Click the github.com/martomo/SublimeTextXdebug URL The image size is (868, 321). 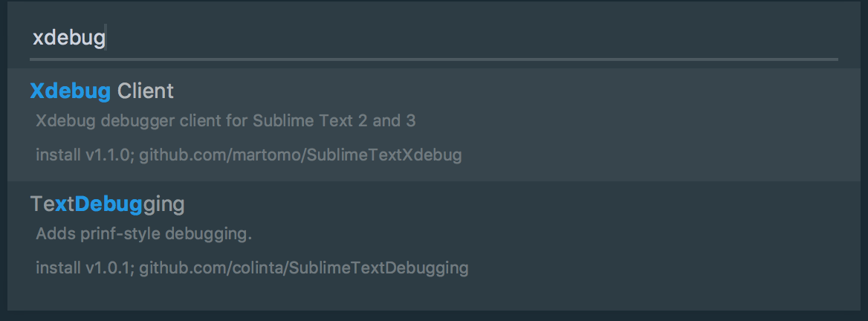pos(300,155)
